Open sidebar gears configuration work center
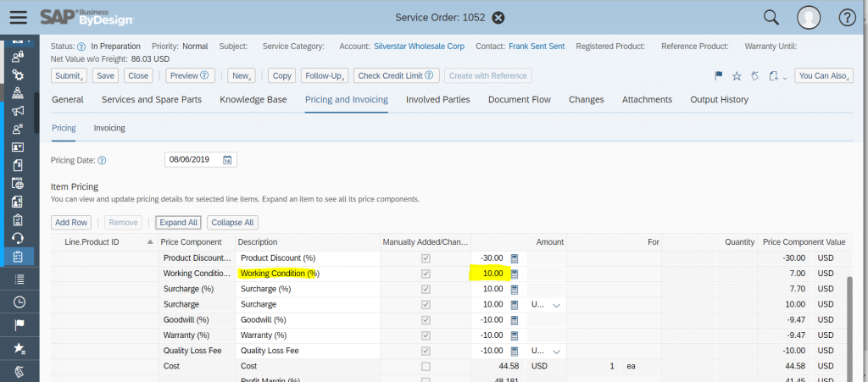The width and height of the screenshot is (868, 382). (18, 75)
